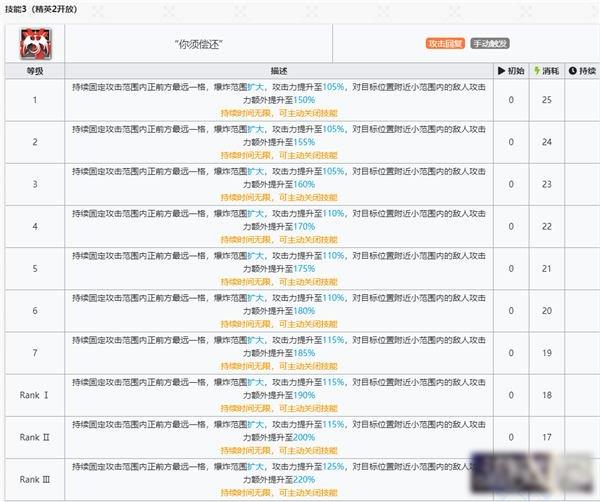
Task: Click the green lightning icon beside 消耗
Action: point(537,71)
